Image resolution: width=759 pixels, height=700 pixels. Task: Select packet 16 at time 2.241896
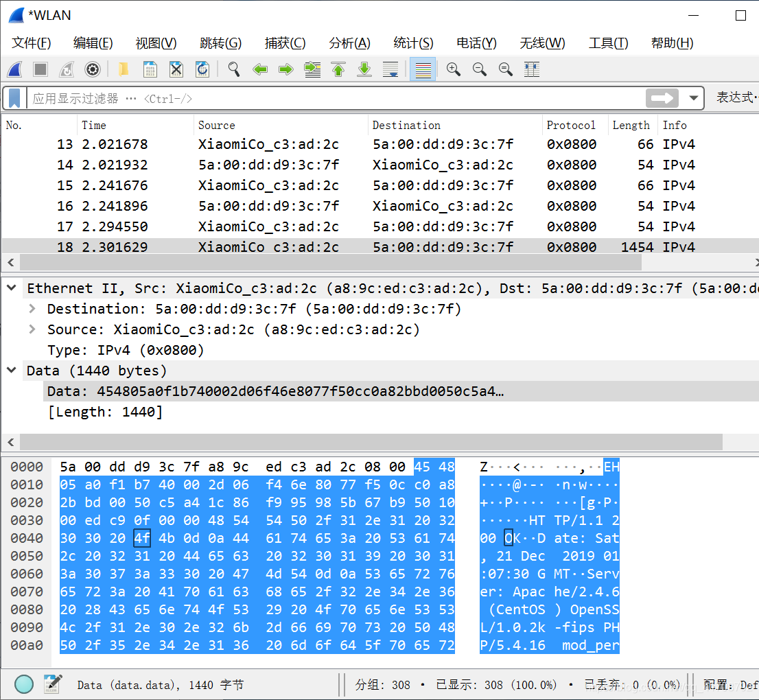(380, 206)
